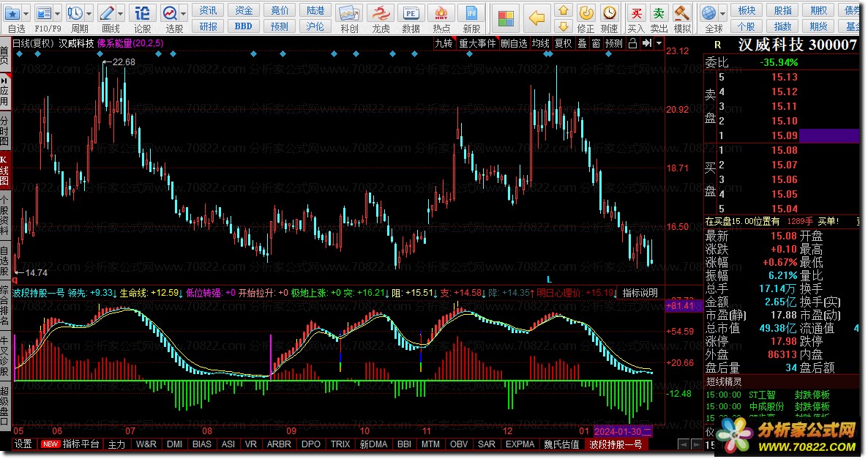Open the 设置 settings button at bottom
Image resolution: width=868 pixels, height=459 pixels.
click(x=23, y=444)
